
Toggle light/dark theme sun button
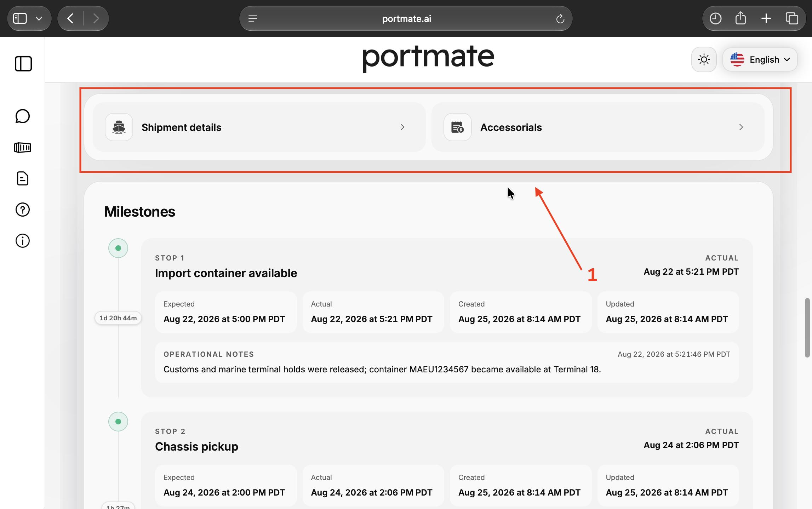click(704, 59)
